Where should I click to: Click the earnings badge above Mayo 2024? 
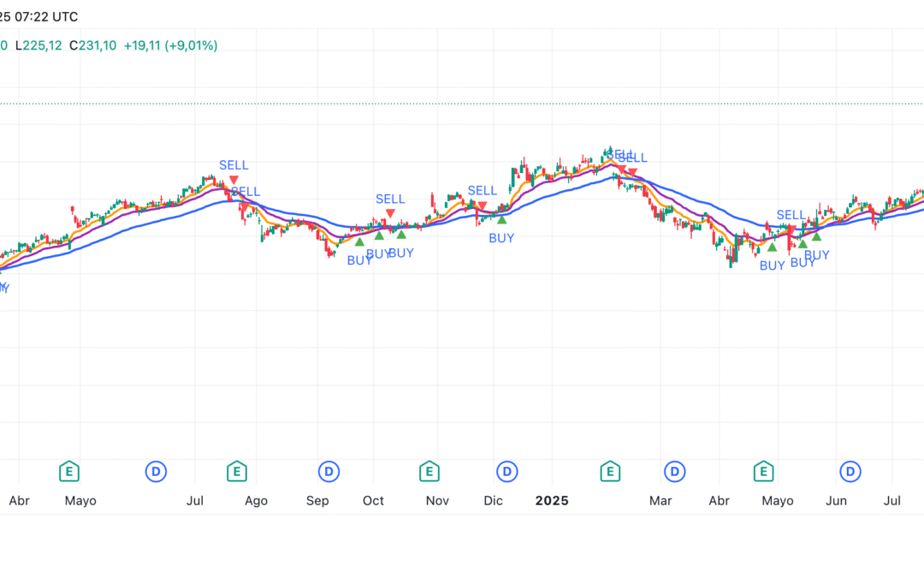pos(69,471)
